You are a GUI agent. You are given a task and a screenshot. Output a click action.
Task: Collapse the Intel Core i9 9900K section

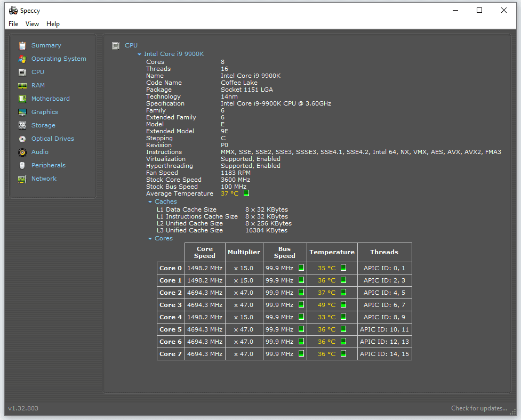(140, 54)
